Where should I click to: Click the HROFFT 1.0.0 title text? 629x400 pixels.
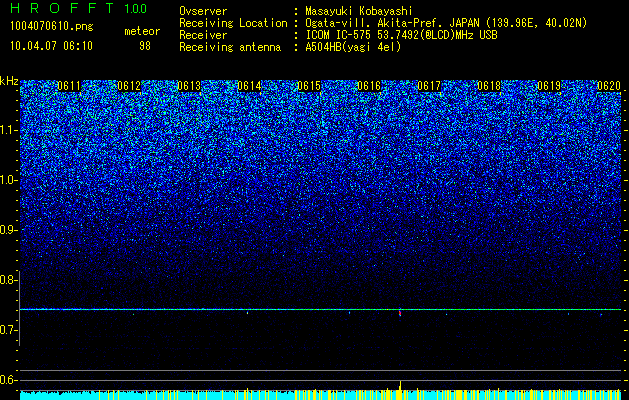(79, 8)
